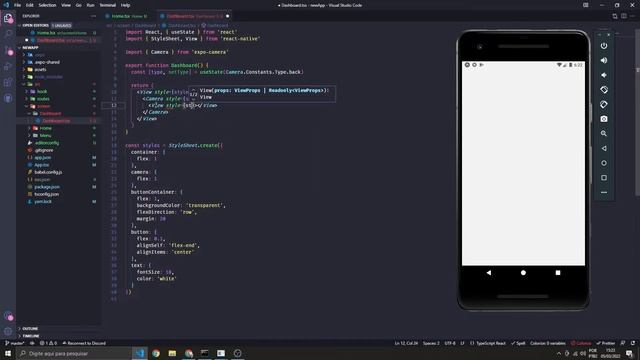Click the emulator toolbar overview square

click(x=604, y=178)
